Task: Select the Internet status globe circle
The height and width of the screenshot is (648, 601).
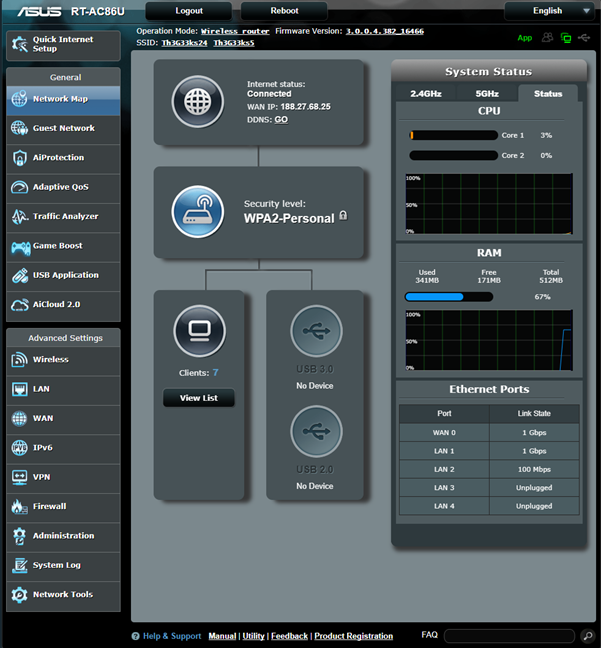Action: click(x=198, y=102)
